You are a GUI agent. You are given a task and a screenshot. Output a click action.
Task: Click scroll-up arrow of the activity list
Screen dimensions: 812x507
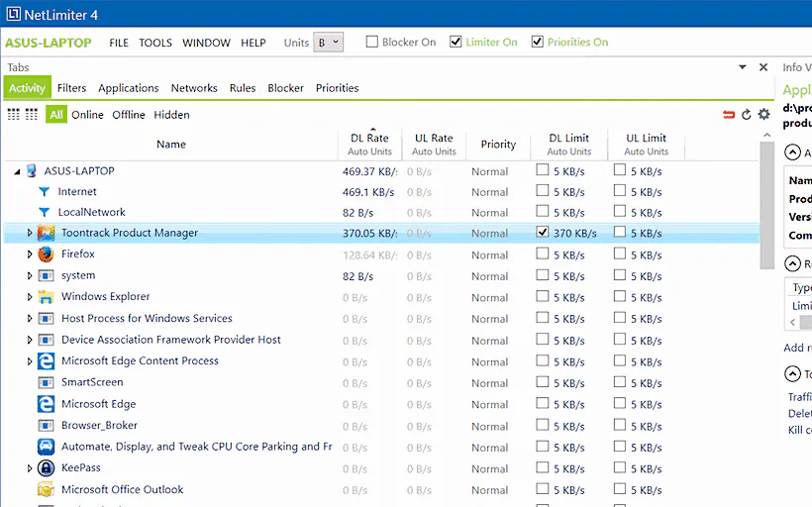(x=767, y=135)
